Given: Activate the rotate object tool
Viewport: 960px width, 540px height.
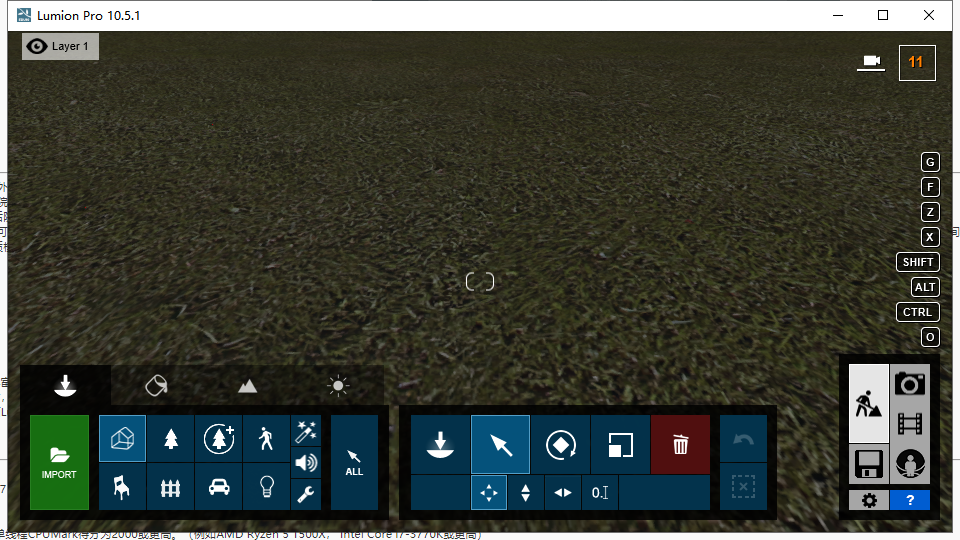Looking at the screenshot, I should pyautogui.click(x=561, y=444).
